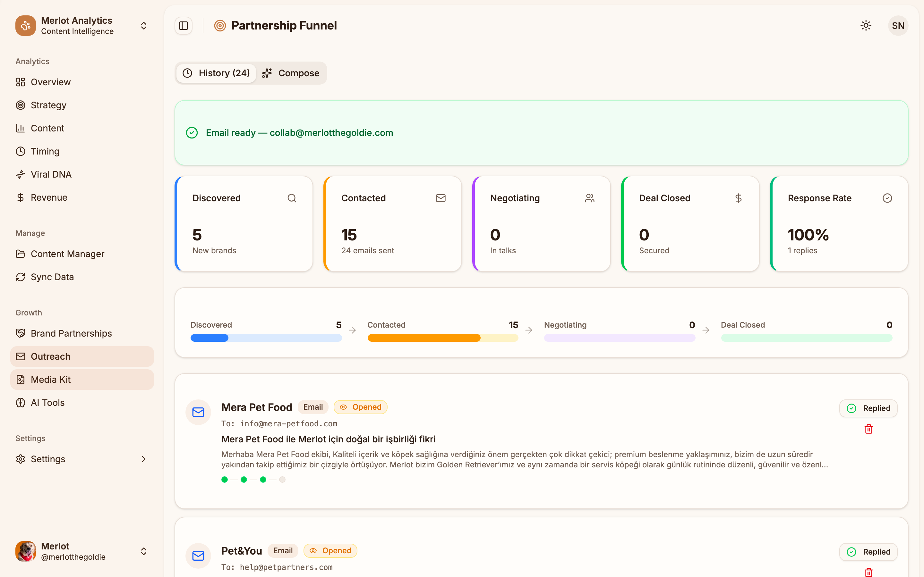This screenshot has height=577, width=924.
Task: Delete the Mera Pet Food email via trash button
Action: pos(868,429)
